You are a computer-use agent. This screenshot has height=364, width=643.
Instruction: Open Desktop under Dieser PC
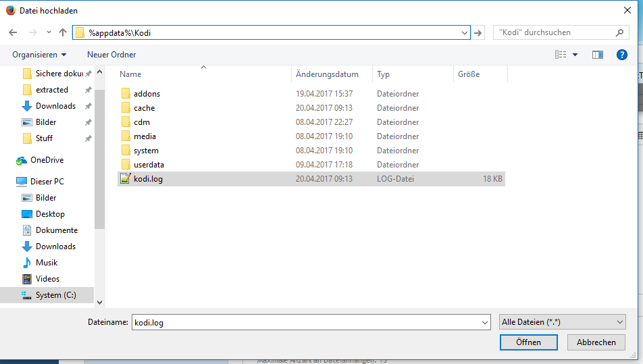click(x=50, y=214)
